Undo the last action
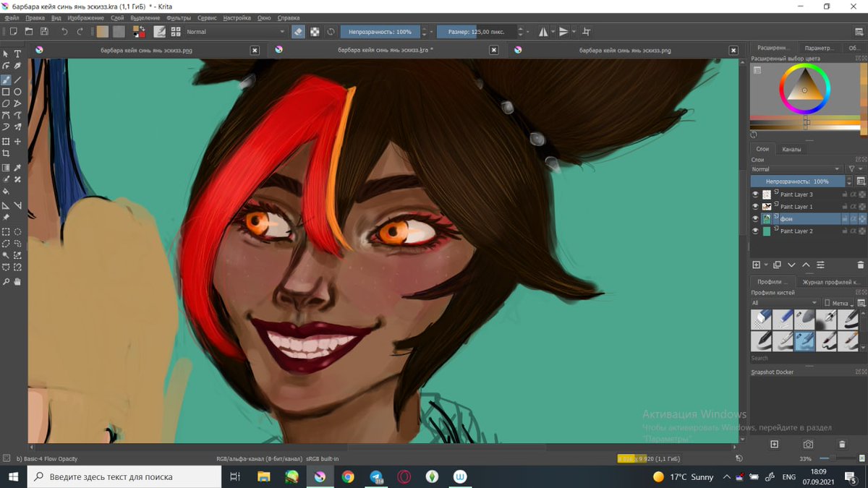868x488 pixels. (64, 32)
